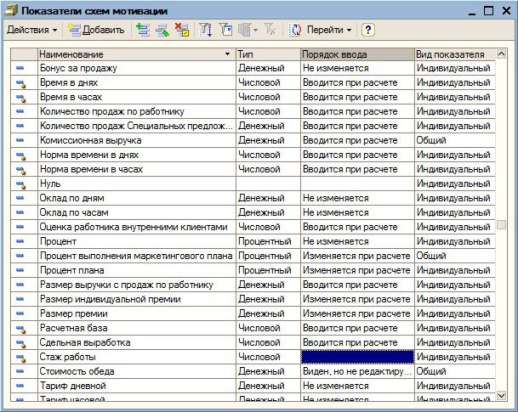Click the highlighted Порядок ввода cell of Стаж работы
The image size is (518, 412).
[357, 357]
